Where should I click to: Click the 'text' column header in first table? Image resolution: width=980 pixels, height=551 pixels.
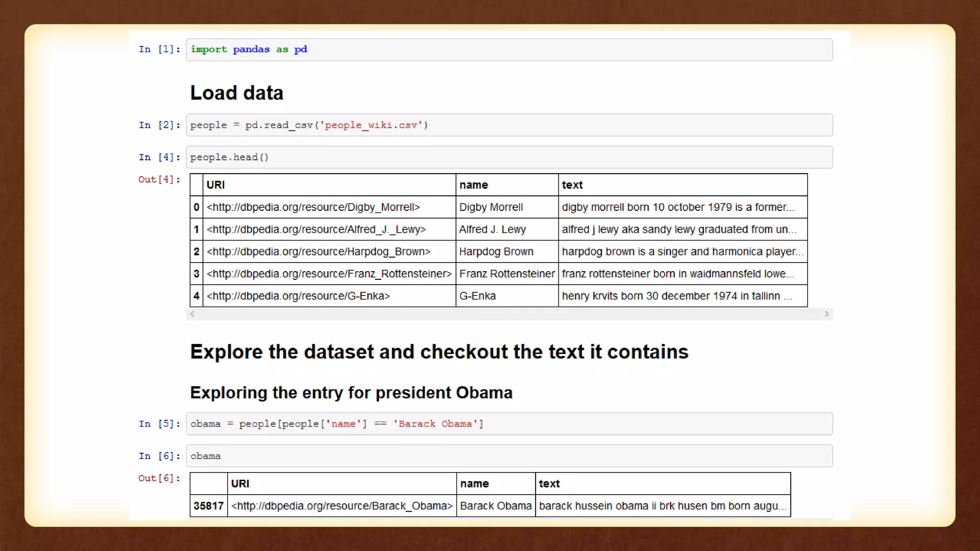(572, 185)
